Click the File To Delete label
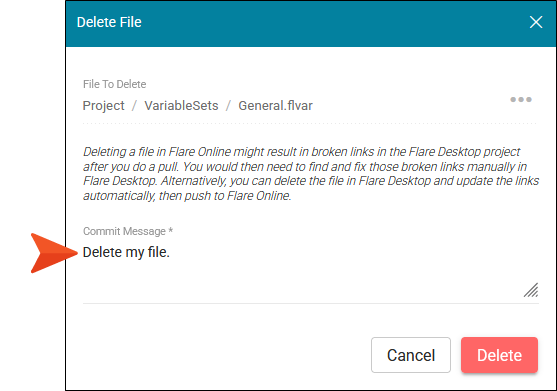 [114, 84]
